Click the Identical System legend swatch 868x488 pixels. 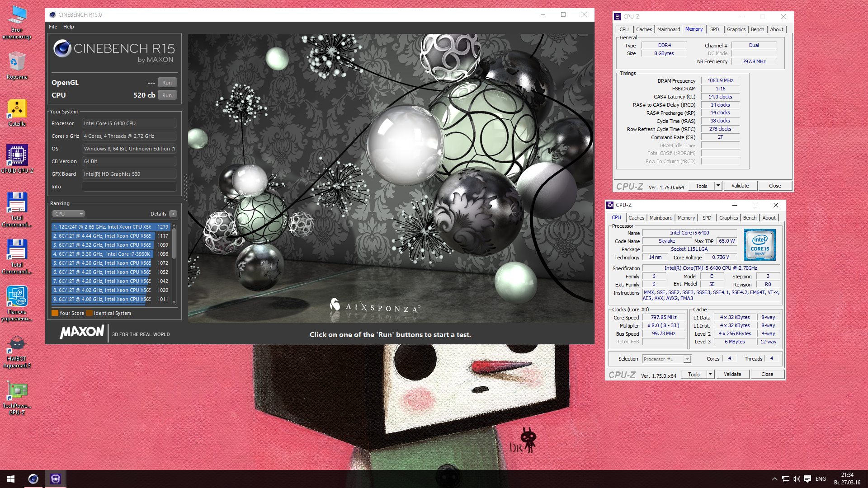pyautogui.click(x=90, y=313)
